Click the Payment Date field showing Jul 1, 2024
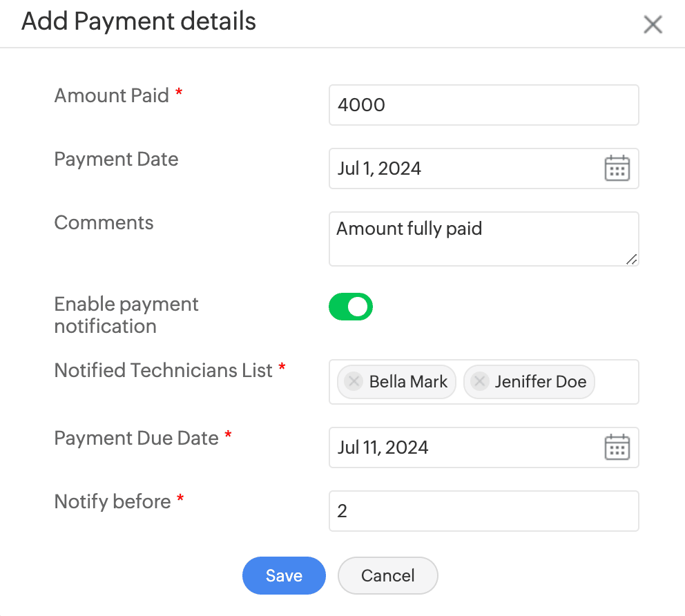This screenshot has height=616, width=685. (463, 169)
